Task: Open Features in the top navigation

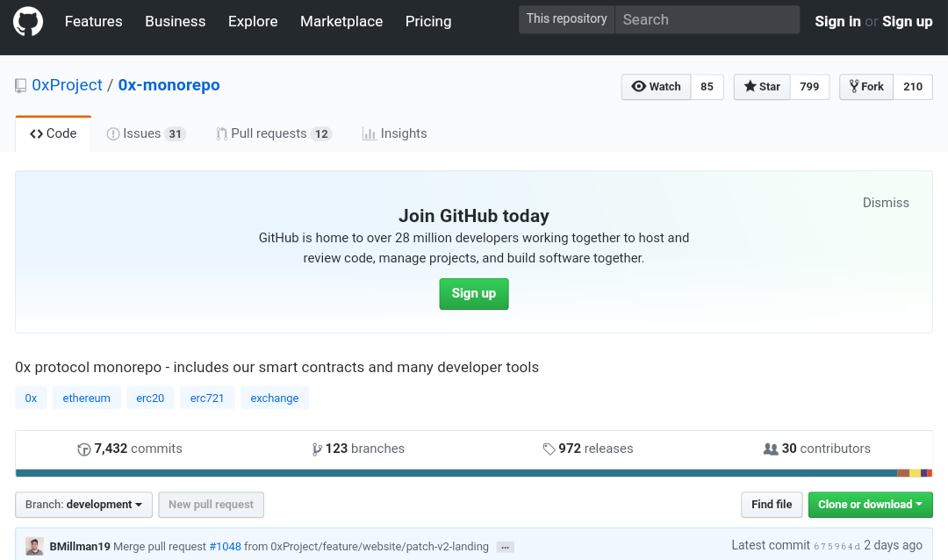Action: point(94,21)
